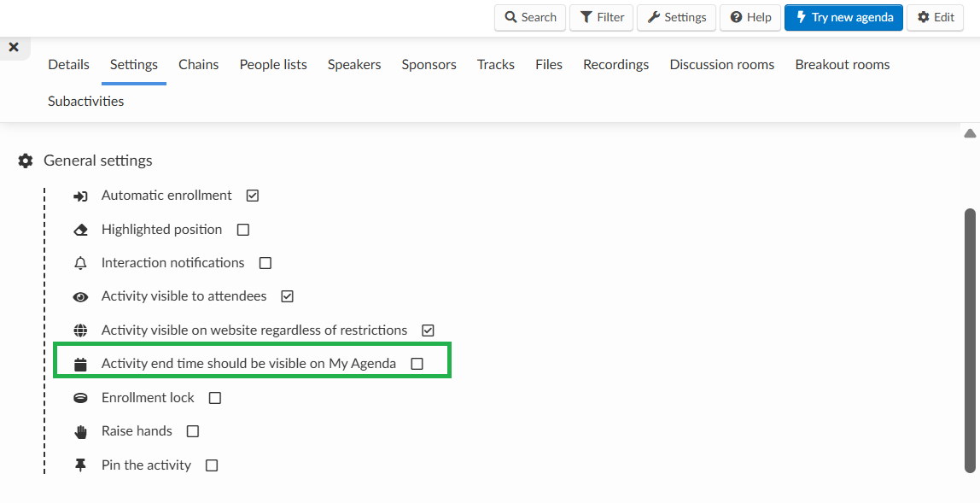980x503 pixels.
Task: Click the General settings gear icon
Action: point(25,161)
